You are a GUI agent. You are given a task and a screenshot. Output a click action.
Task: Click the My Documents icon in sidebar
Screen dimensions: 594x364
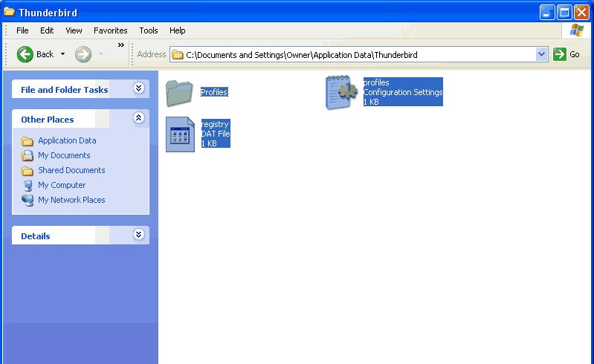[x=28, y=155]
